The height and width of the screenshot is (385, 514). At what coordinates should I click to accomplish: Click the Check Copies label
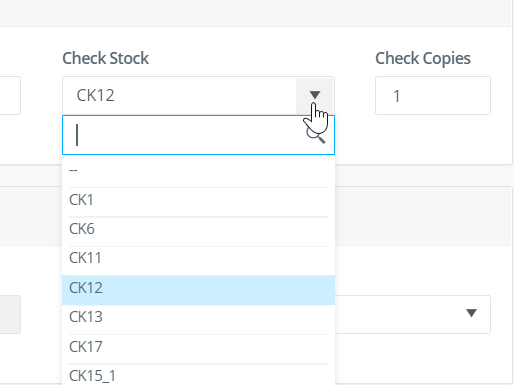[x=423, y=58]
